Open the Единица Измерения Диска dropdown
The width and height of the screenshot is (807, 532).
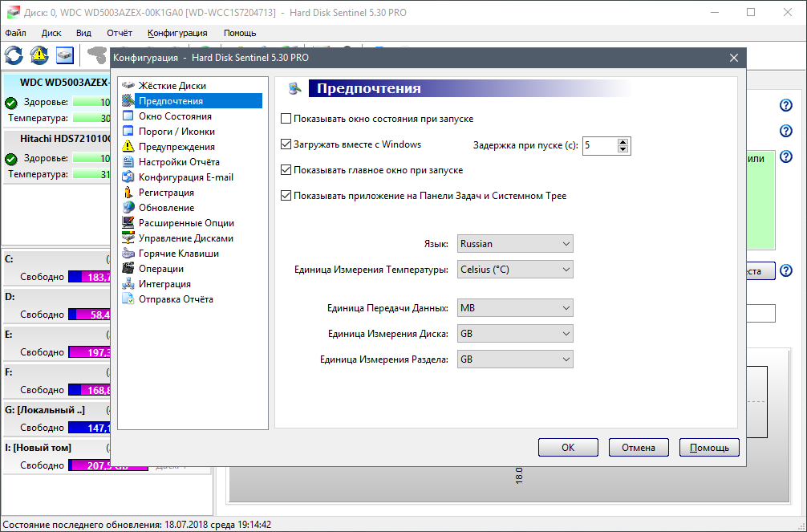(515, 334)
